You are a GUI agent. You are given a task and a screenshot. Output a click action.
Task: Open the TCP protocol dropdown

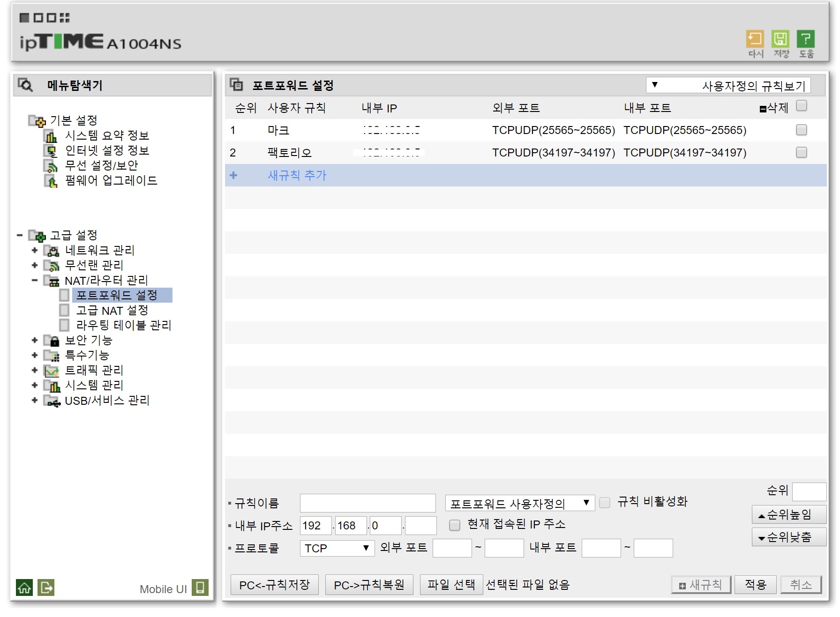coord(337,548)
